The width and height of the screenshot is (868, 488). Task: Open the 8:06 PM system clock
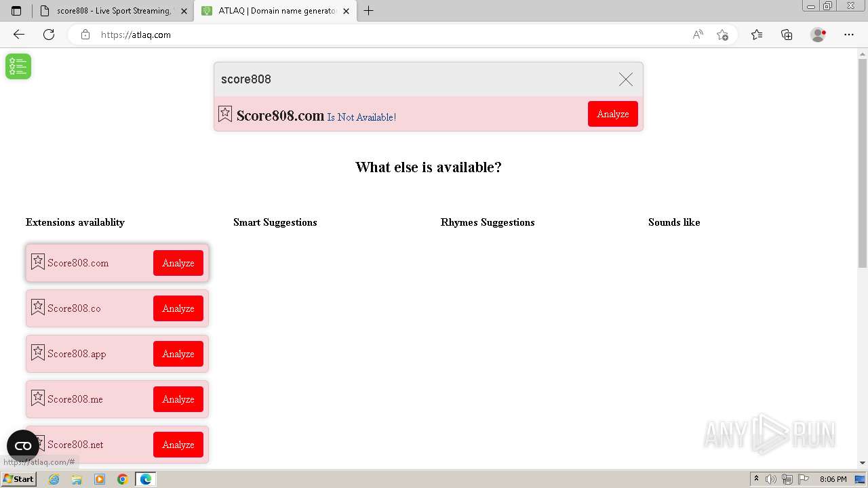[833, 479]
